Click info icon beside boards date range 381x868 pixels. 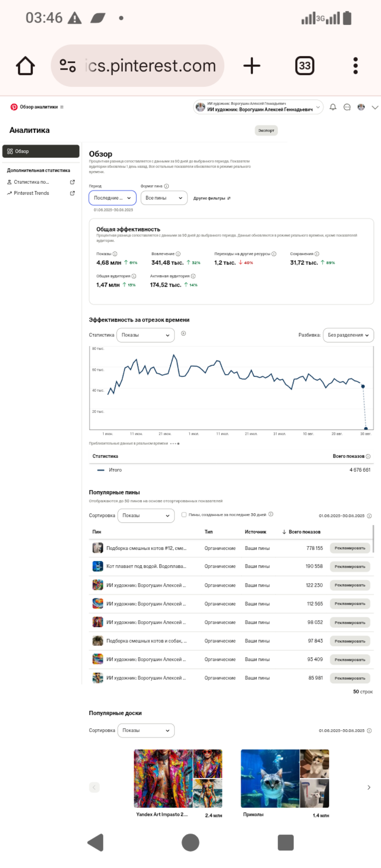pos(369,731)
